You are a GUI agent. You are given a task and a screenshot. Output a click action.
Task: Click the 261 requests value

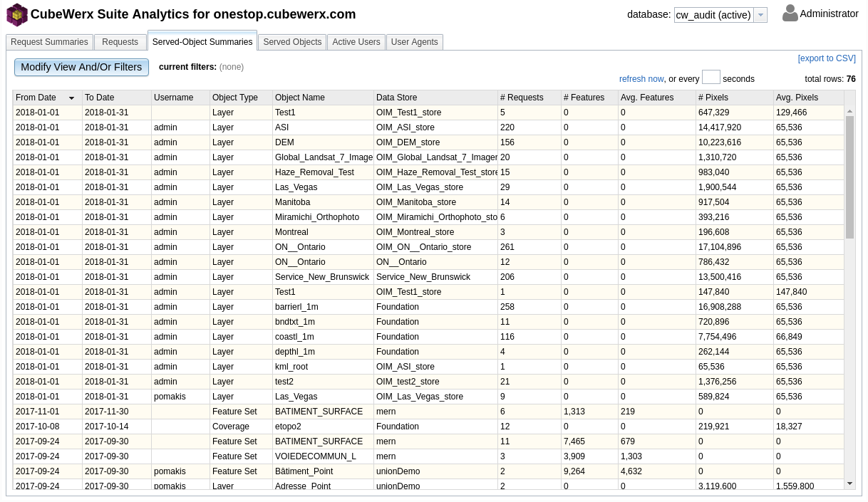coord(529,247)
